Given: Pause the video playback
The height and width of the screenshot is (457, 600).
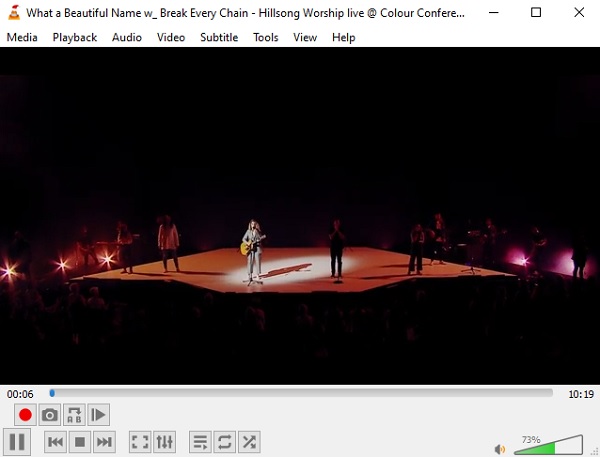Looking at the screenshot, I should (17, 442).
